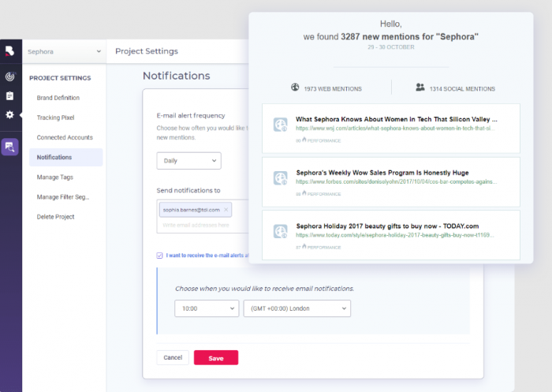Image resolution: width=552 pixels, height=392 pixels.
Task: Open 'What Sephora Knows About Women' title
Action: pyautogui.click(x=397, y=119)
